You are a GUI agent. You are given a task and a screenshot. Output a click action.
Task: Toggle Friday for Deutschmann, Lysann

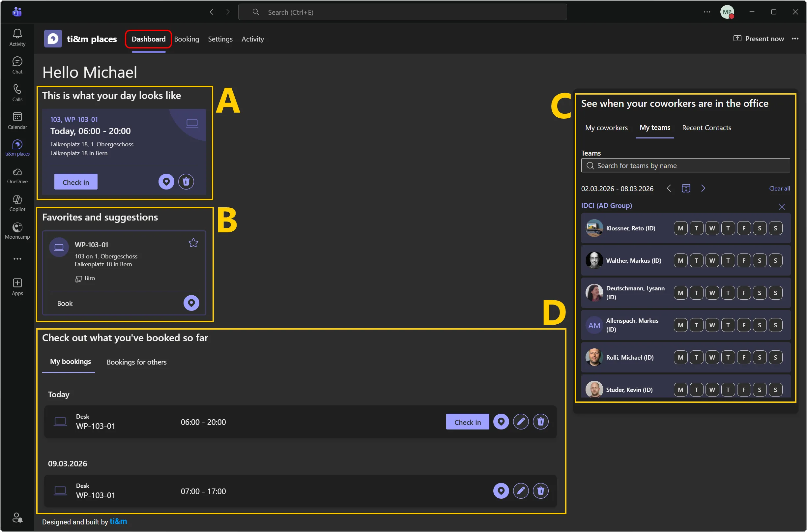(744, 293)
